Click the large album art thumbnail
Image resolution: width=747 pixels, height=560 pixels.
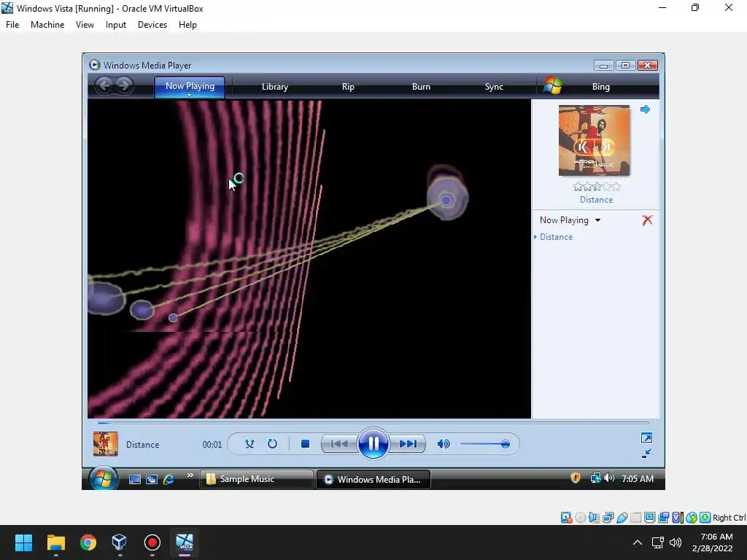pos(594,141)
